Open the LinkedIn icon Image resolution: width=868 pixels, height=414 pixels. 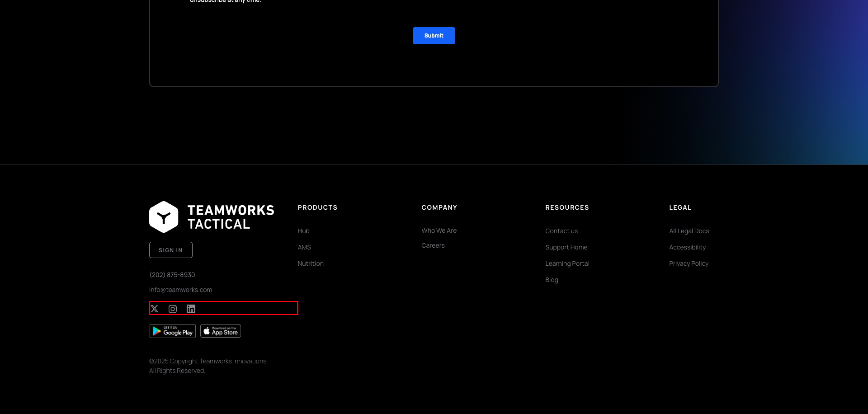click(x=190, y=309)
